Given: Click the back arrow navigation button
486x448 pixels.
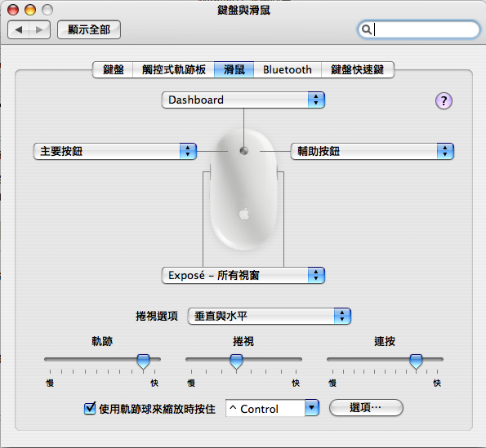Looking at the screenshot, I should pyautogui.click(x=19, y=29).
